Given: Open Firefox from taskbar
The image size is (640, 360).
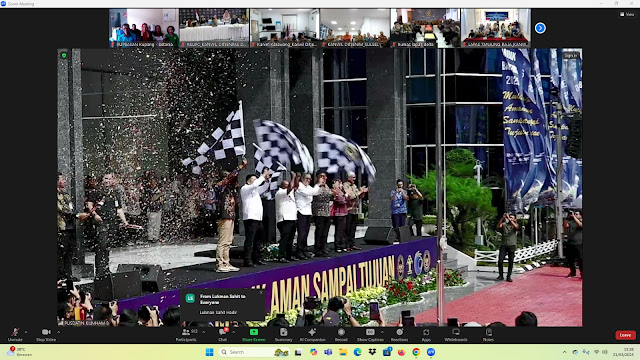Looking at the screenshot, I should click(401, 352).
